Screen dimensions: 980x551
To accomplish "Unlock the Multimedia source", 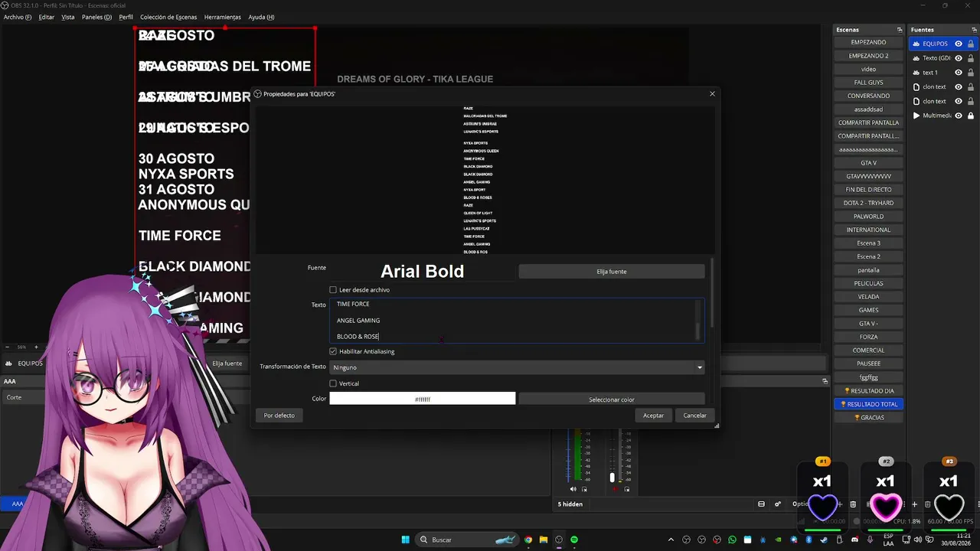I will pyautogui.click(x=971, y=116).
